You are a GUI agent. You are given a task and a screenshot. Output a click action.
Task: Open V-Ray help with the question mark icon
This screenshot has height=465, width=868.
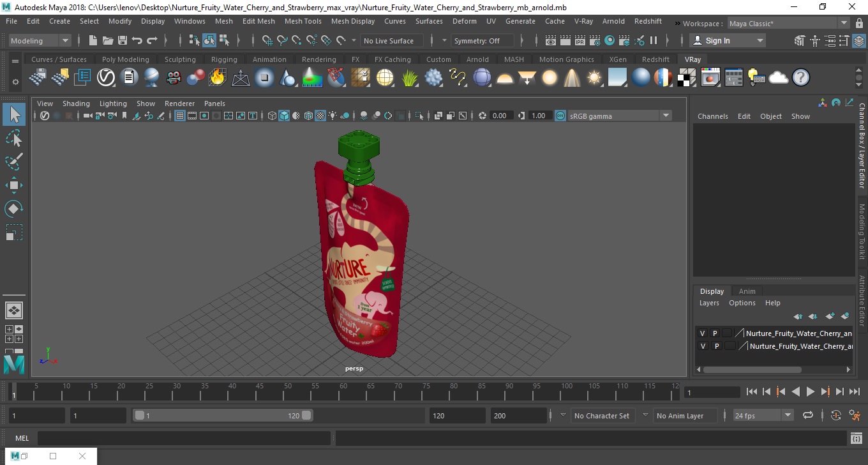(800, 78)
